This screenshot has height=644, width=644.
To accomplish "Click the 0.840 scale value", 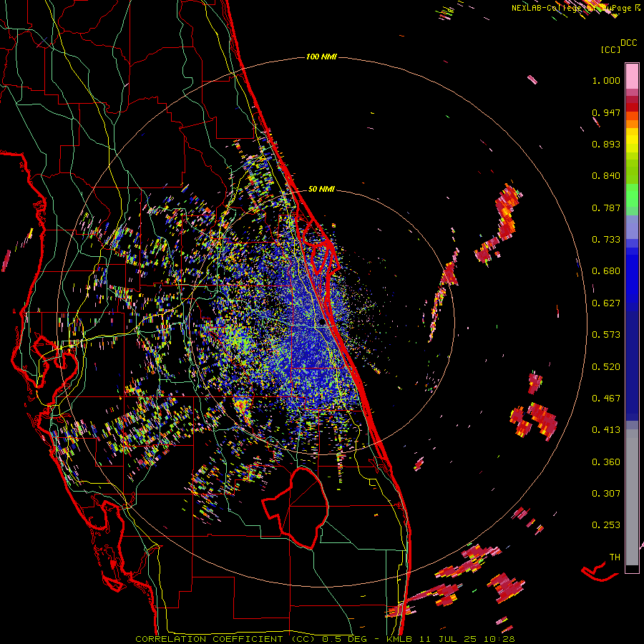I will coord(606,176).
